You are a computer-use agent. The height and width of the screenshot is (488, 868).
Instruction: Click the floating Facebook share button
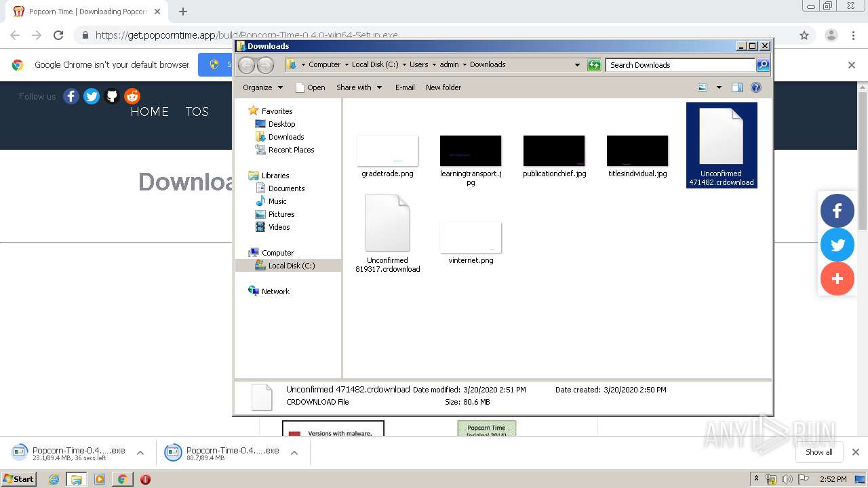837,210
